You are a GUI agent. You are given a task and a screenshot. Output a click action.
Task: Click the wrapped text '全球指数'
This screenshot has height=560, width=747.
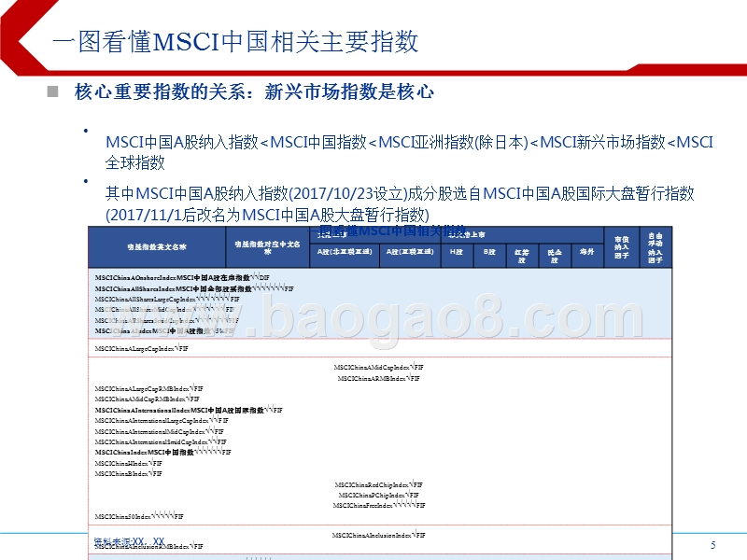point(135,162)
